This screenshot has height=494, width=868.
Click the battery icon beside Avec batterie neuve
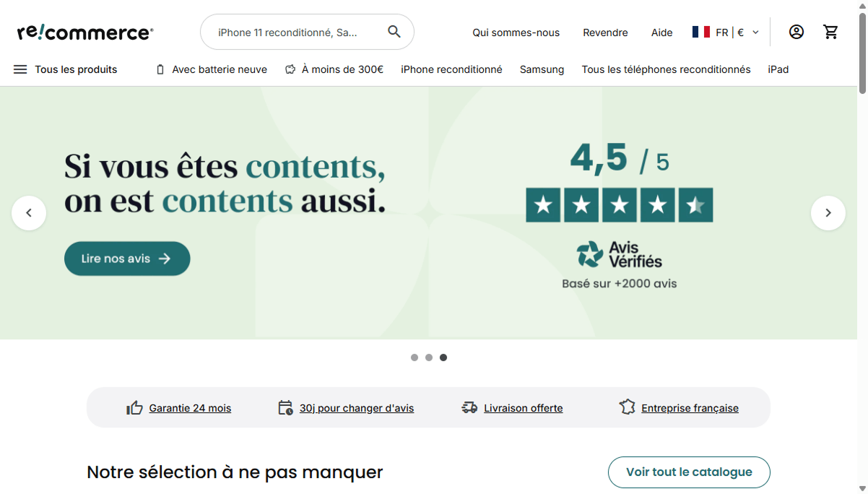(x=160, y=69)
